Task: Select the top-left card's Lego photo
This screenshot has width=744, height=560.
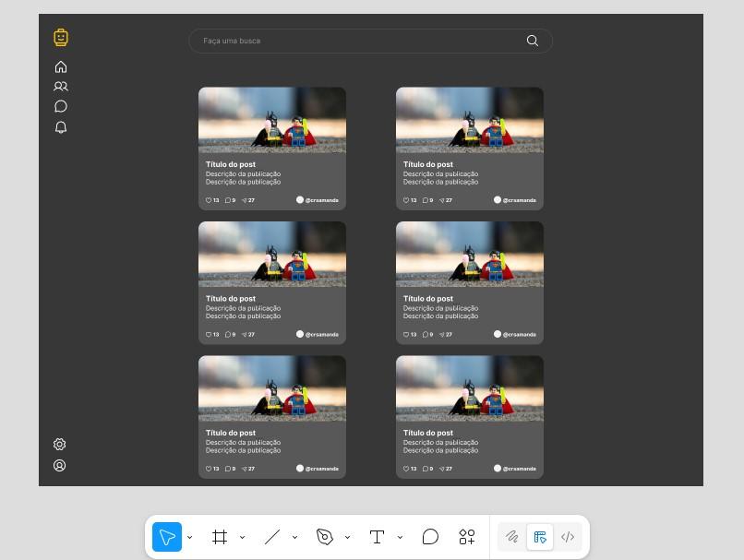Action: click(x=272, y=120)
